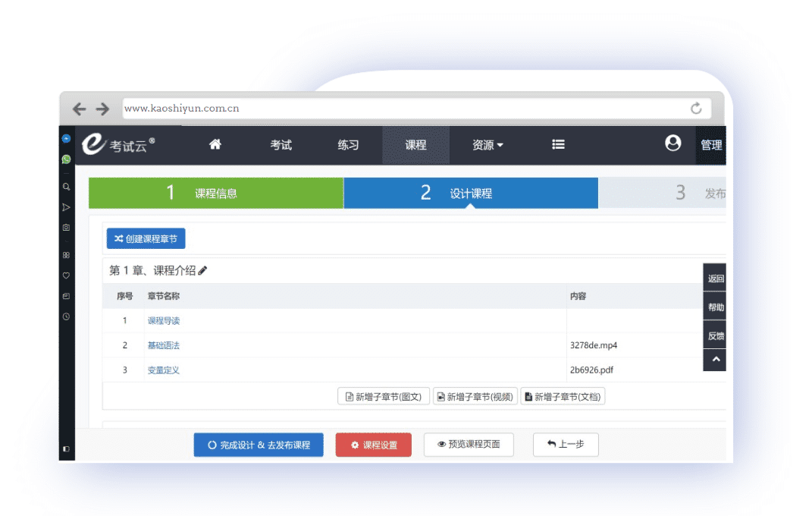Open the 练习 nav item

(348, 145)
